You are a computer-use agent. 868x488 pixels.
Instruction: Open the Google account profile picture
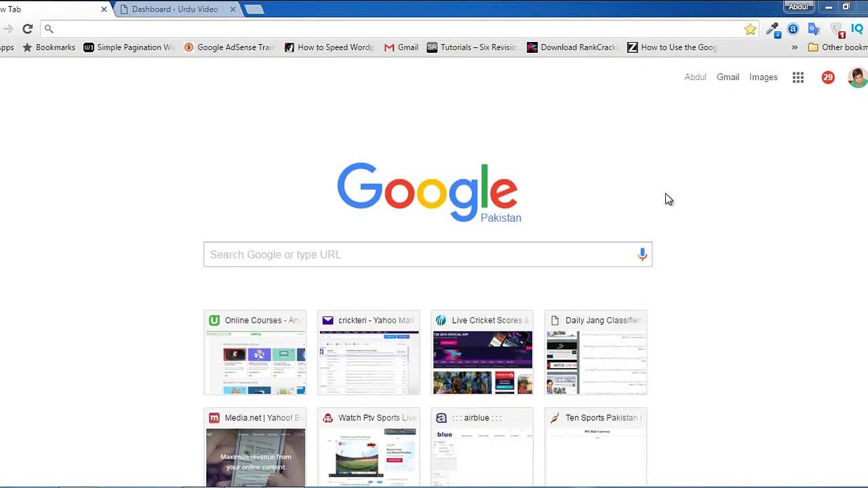[x=858, y=77]
